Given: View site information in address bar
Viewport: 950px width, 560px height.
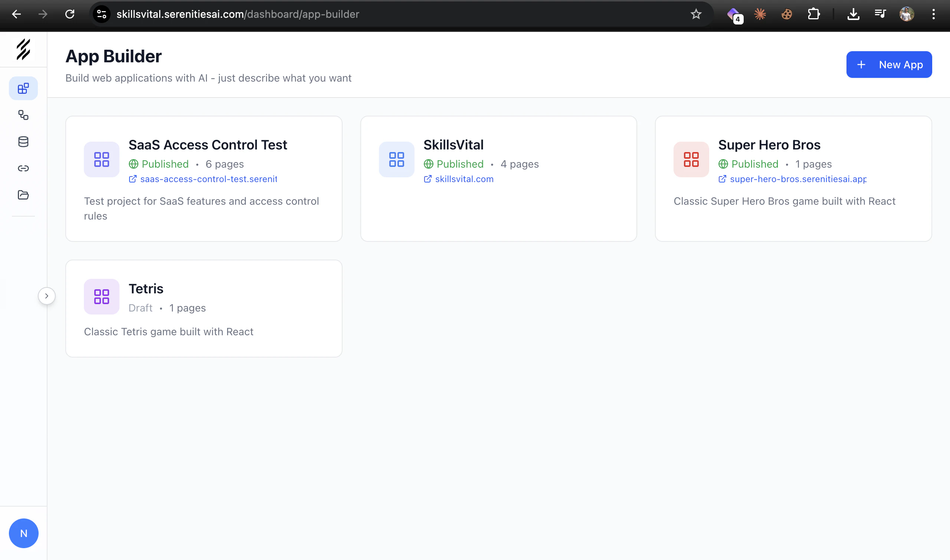Looking at the screenshot, I should tap(102, 14).
